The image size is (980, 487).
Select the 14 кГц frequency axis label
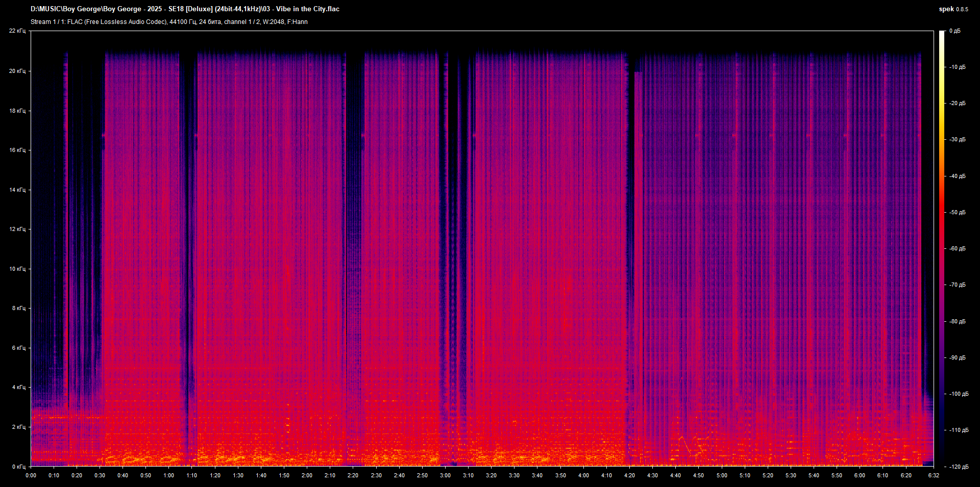pyautogui.click(x=17, y=190)
